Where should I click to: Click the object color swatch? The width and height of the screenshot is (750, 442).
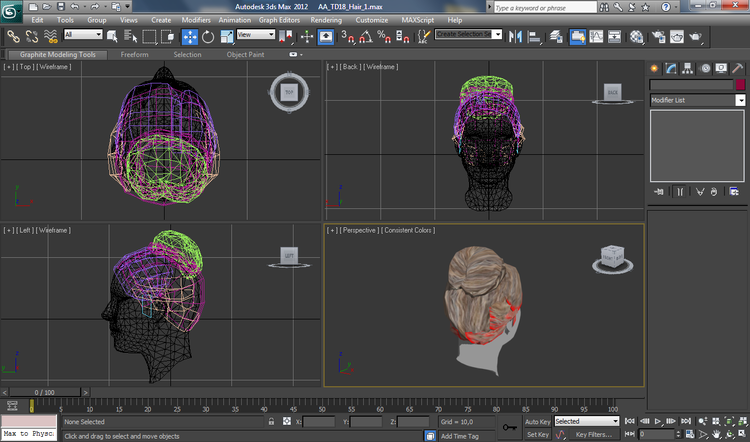click(740, 85)
